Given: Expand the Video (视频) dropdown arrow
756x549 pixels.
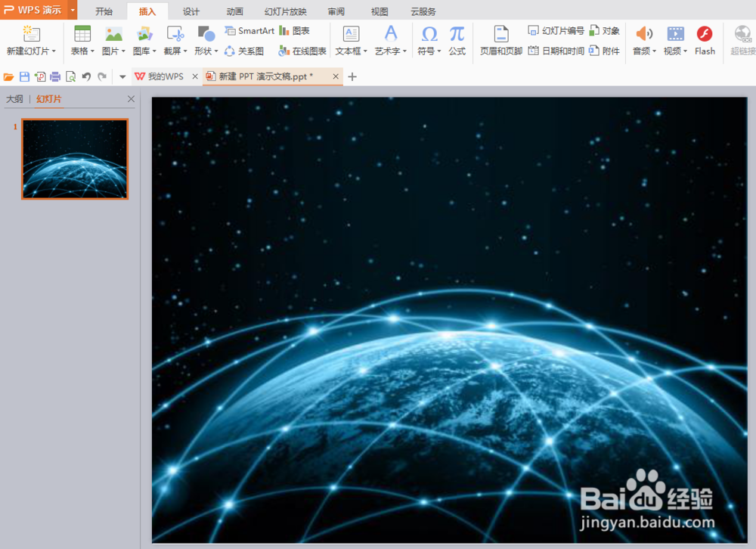Looking at the screenshot, I should pos(685,51).
